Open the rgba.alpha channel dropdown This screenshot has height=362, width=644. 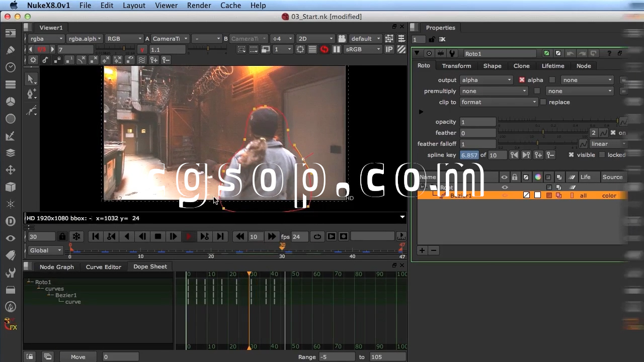coord(85,39)
